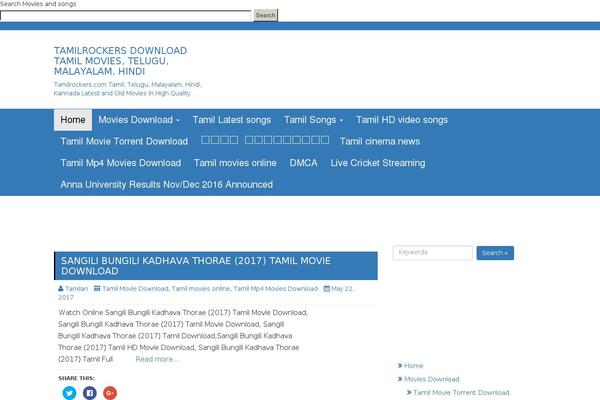Open the sidebar Search dropdown button

coord(495,253)
